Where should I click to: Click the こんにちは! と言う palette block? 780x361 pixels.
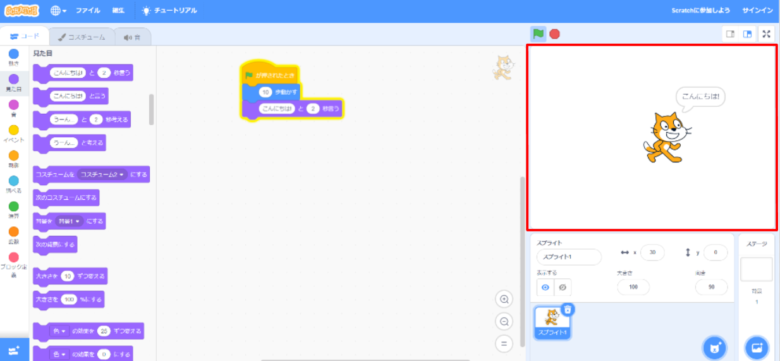pos(70,96)
